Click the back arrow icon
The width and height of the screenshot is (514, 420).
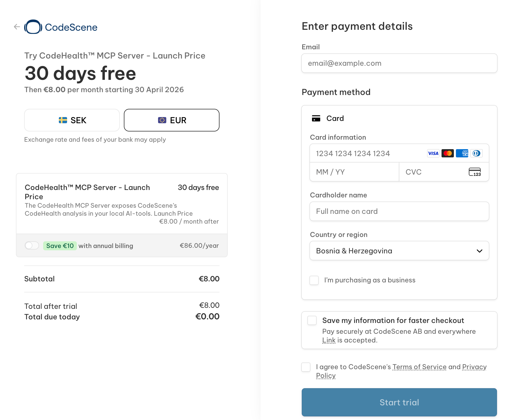(17, 27)
